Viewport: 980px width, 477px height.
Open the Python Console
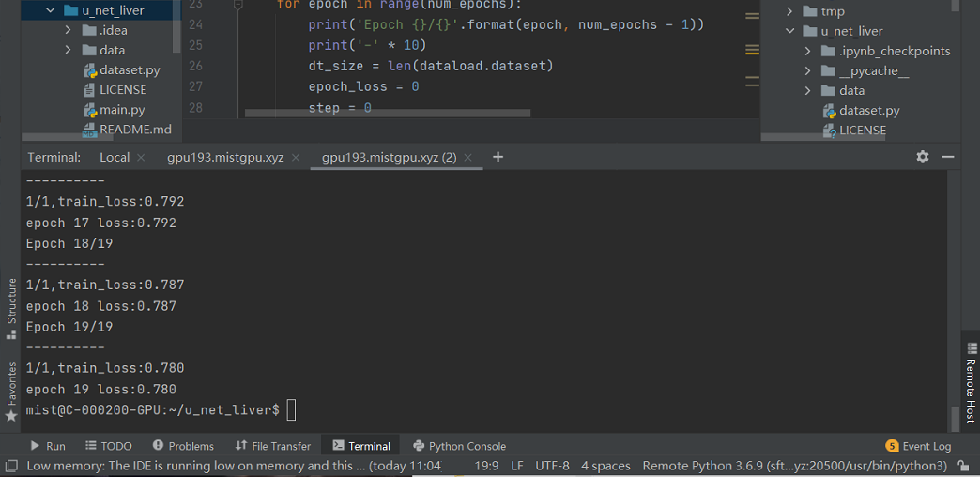click(459, 446)
